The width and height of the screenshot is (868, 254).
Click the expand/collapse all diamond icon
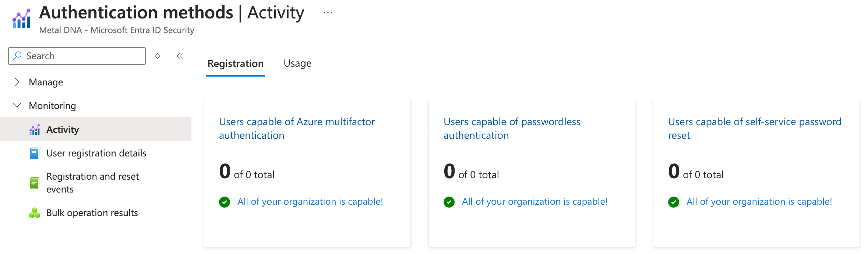pyautogui.click(x=158, y=56)
